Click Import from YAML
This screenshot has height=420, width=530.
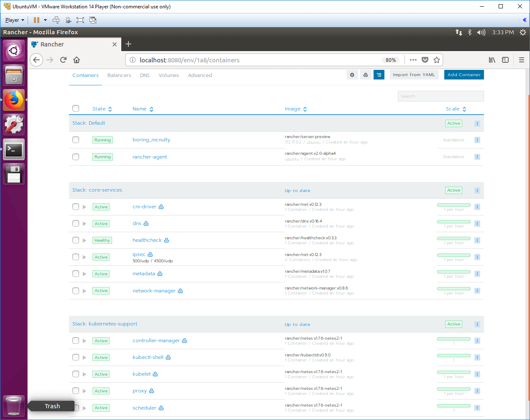tap(414, 74)
